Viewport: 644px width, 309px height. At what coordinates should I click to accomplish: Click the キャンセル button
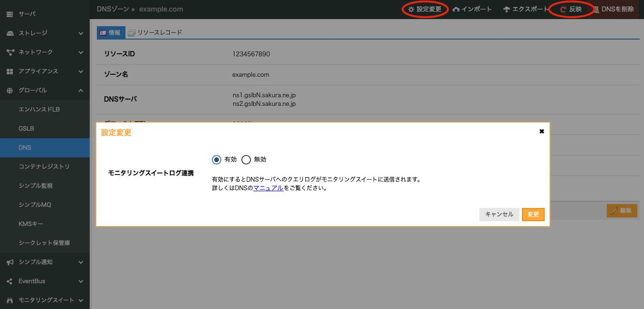coord(499,215)
